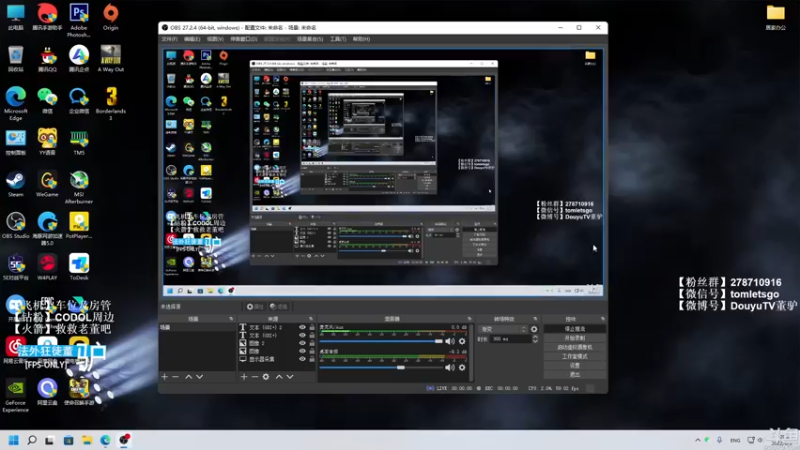This screenshot has height=450, width=800.
Task: Show hidden system tray icons
Action: point(697,440)
